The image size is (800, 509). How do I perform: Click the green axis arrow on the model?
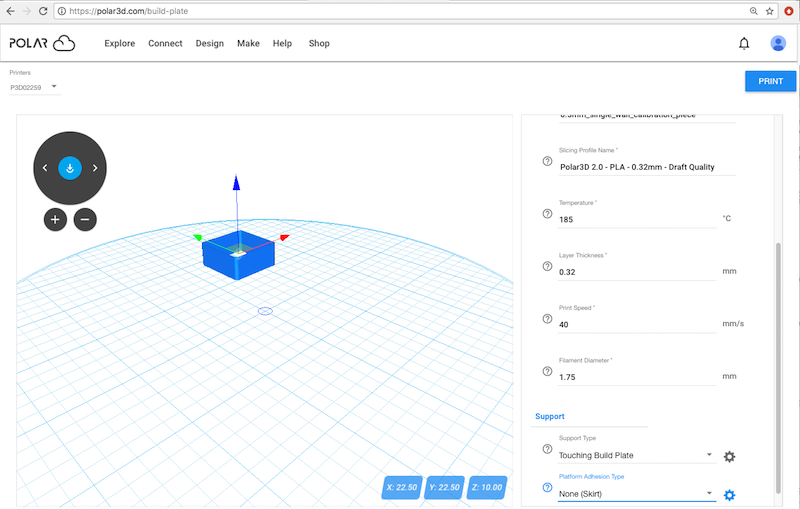(x=198, y=238)
